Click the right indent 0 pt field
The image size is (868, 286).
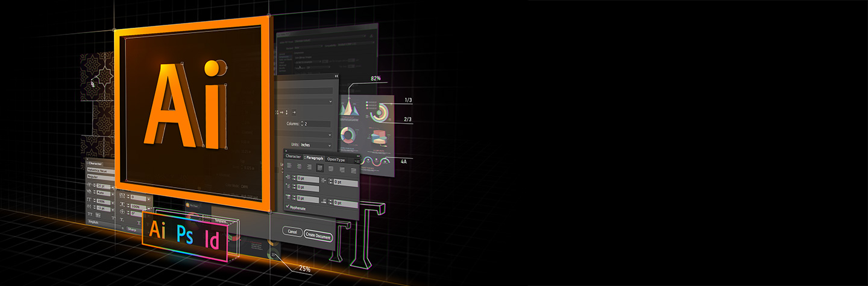(x=346, y=183)
